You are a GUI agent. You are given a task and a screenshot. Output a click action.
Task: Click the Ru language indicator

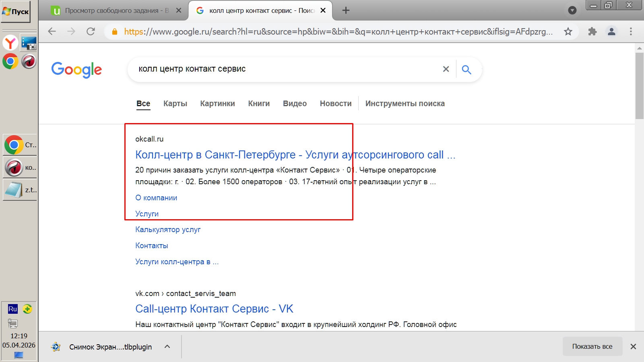pyautogui.click(x=13, y=309)
